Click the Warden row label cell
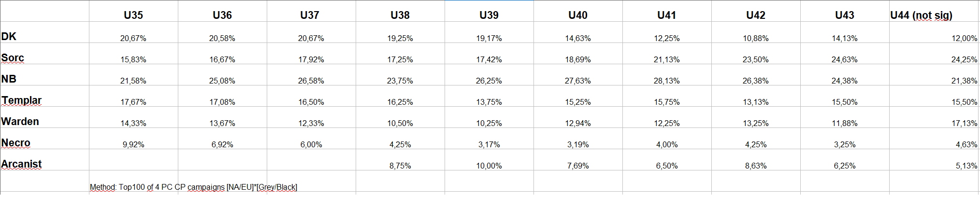Viewport: 980px width, 197px height. pyautogui.click(x=44, y=117)
